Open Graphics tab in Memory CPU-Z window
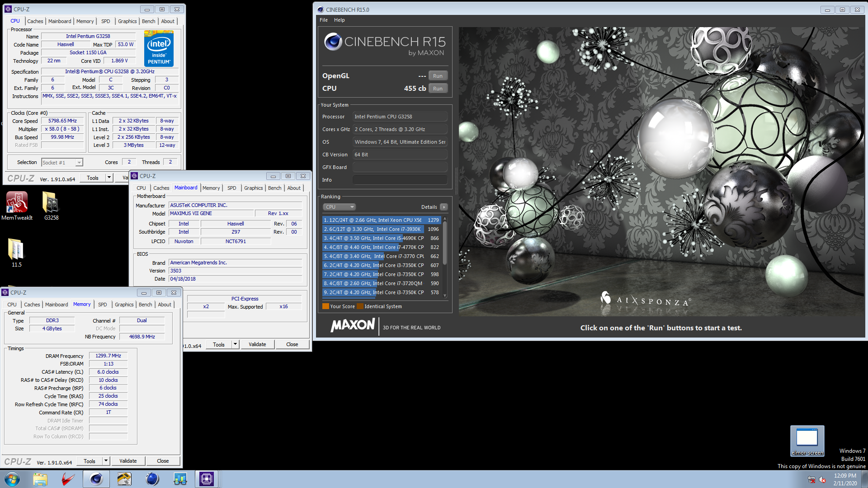This screenshot has height=488, width=868. point(124,305)
